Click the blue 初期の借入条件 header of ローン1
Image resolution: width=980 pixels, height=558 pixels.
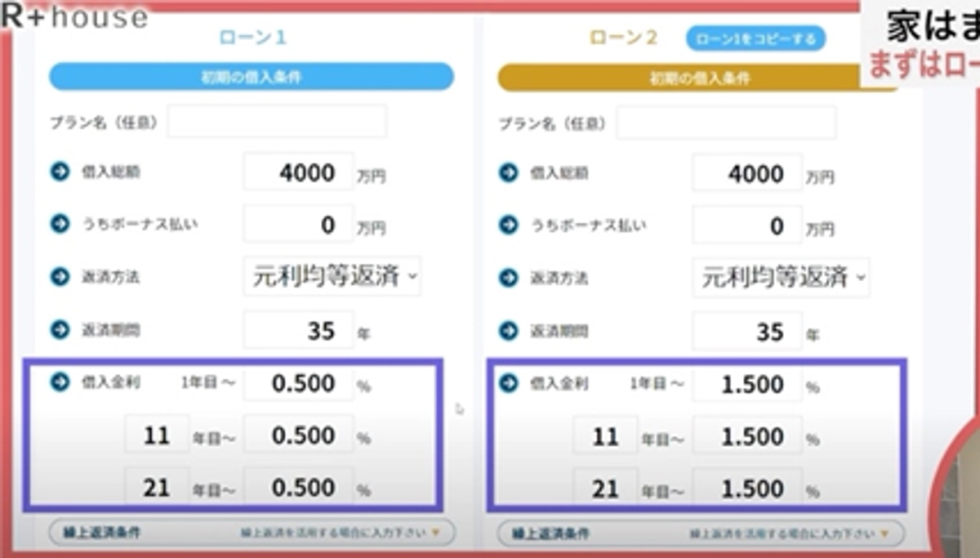point(252,77)
